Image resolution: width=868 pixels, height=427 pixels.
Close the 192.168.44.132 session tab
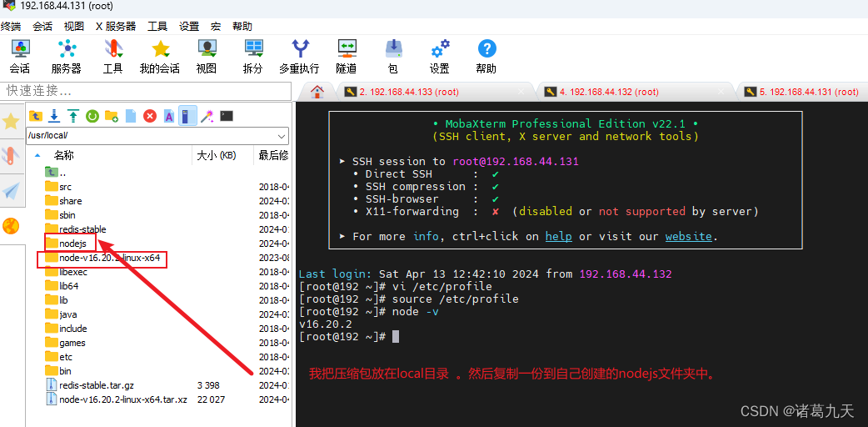(721, 92)
